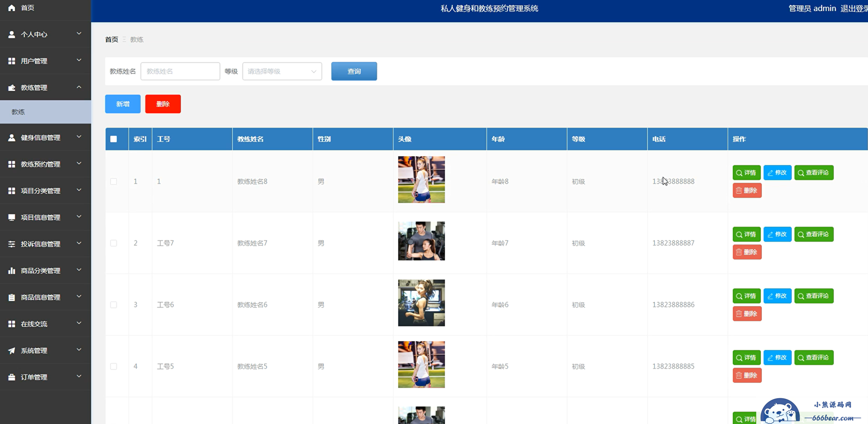Check the row for 教练姓名8
The height and width of the screenshot is (424, 868).
pyautogui.click(x=114, y=181)
